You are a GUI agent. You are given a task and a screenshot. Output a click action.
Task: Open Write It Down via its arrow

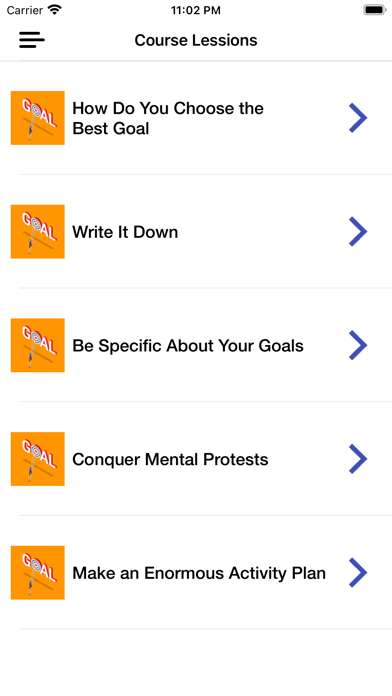(x=358, y=232)
